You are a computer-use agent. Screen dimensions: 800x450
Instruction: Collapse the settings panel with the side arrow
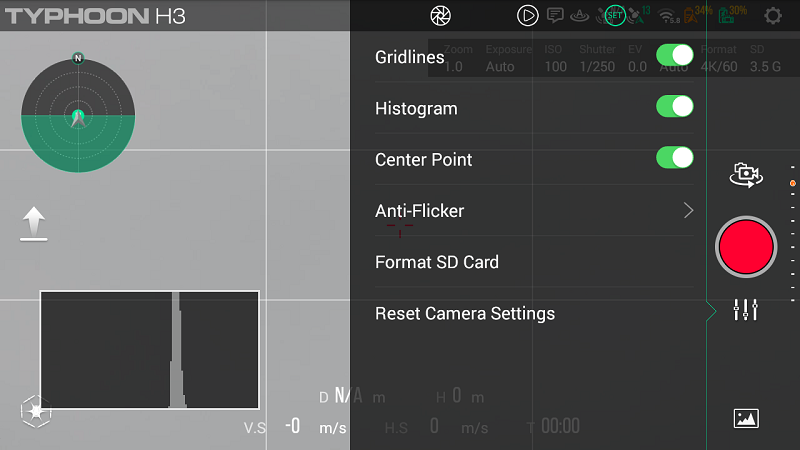pyautogui.click(x=712, y=311)
